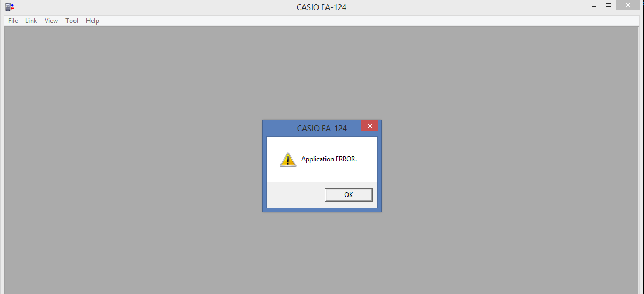
Task: Confirm the error with the OK button
Action: click(349, 195)
